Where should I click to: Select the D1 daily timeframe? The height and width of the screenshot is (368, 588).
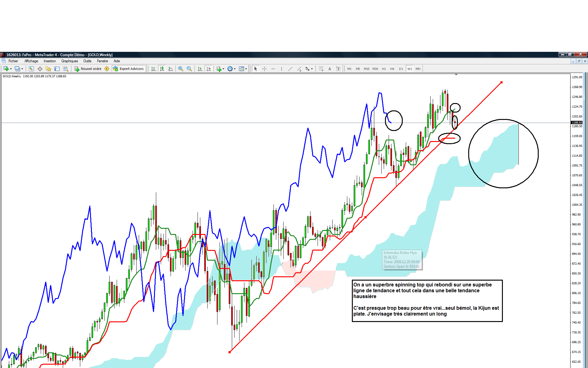pyautogui.click(x=401, y=69)
